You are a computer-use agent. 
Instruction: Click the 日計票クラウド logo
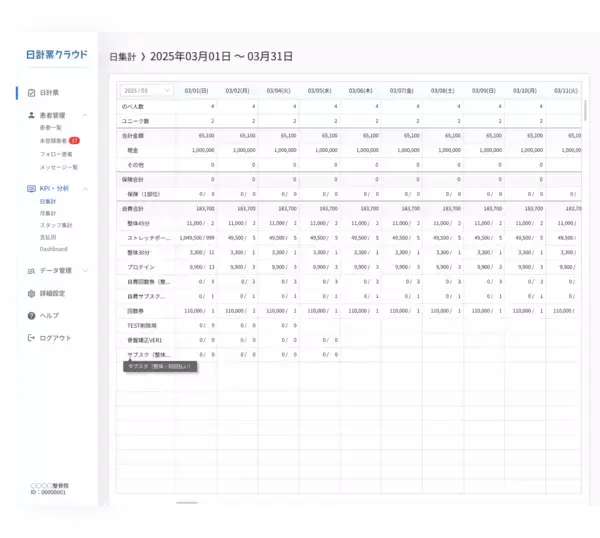[x=57, y=54]
